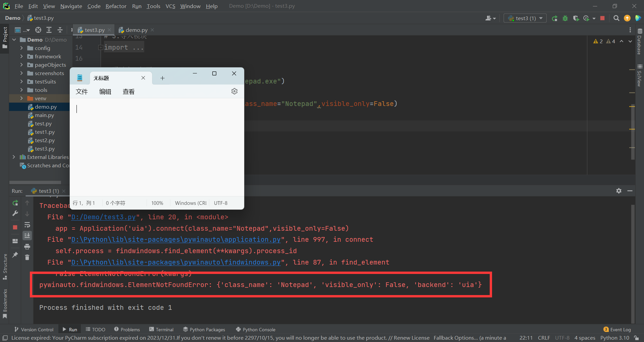This screenshot has width=644, height=342.
Task: Switch to the demo.py editor tab
Action: pyautogui.click(x=136, y=30)
